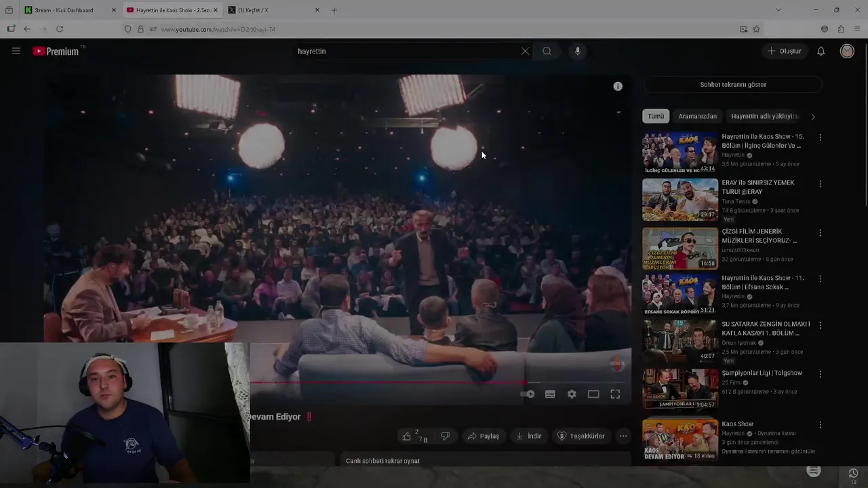868x488 pixels.
Task: Open Şampiyonlar Ligi Tolgshow video
Action: [x=680, y=389]
